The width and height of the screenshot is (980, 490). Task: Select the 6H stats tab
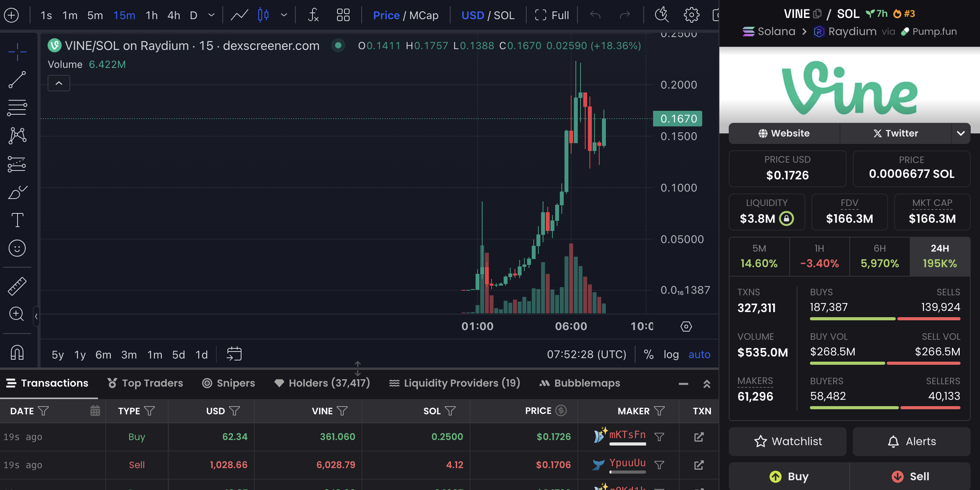880,257
